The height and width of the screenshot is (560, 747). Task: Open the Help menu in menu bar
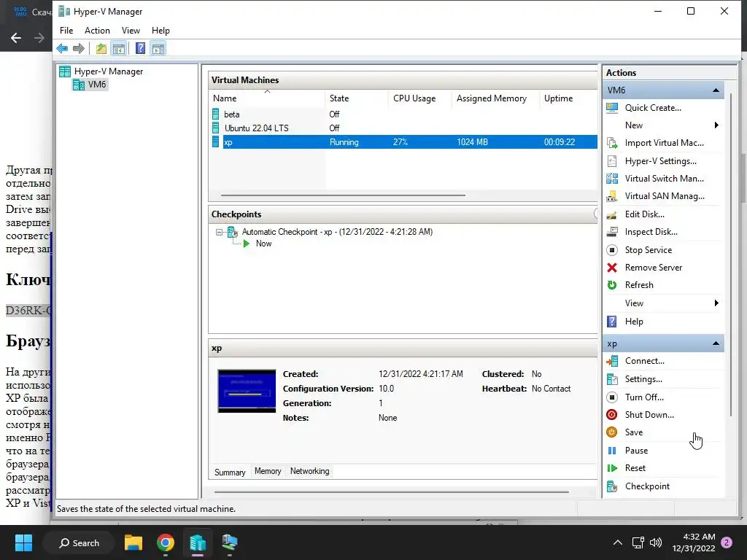pyautogui.click(x=160, y=31)
